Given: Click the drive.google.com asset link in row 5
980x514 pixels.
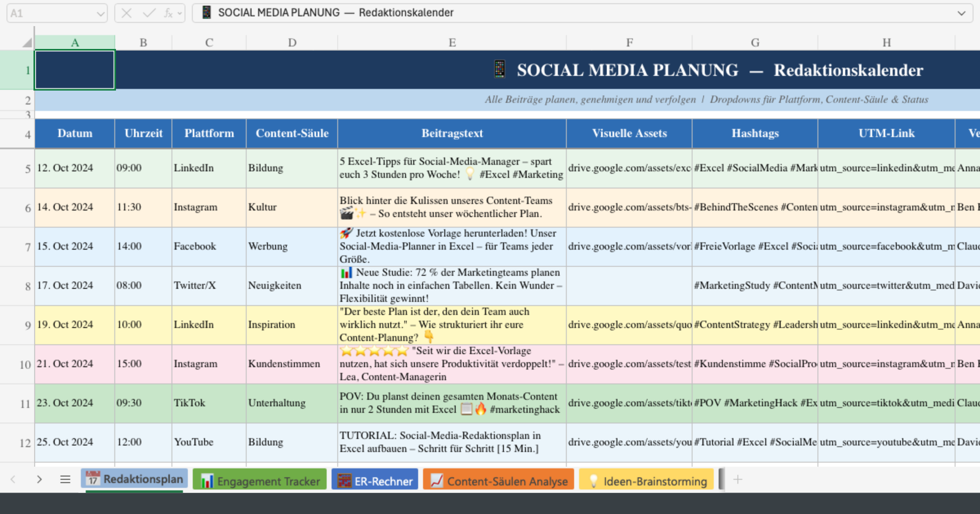Looking at the screenshot, I should (x=629, y=168).
